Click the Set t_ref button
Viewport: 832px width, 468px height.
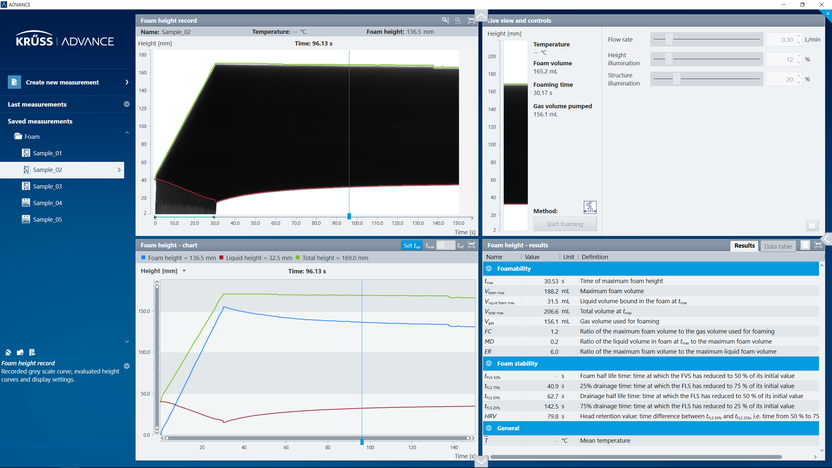411,245
